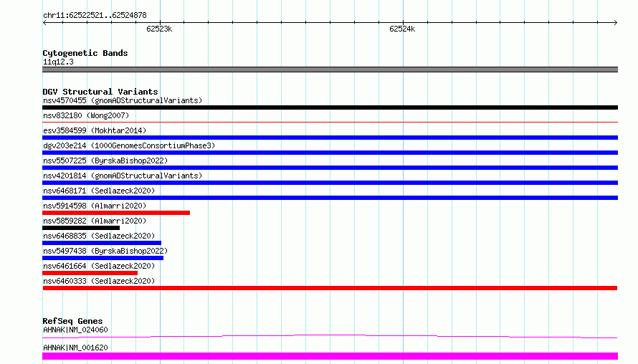This screenshot has width=638, height=364.
Task: Open variant nsv4201814 (gnomADStructuralVariants) label
Action: tap(123, 176)
